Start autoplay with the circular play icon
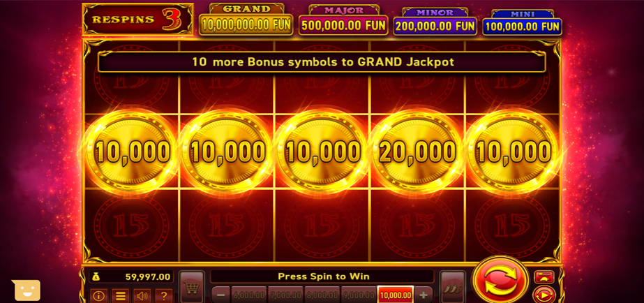644x303 pixels. coord(544,295)
